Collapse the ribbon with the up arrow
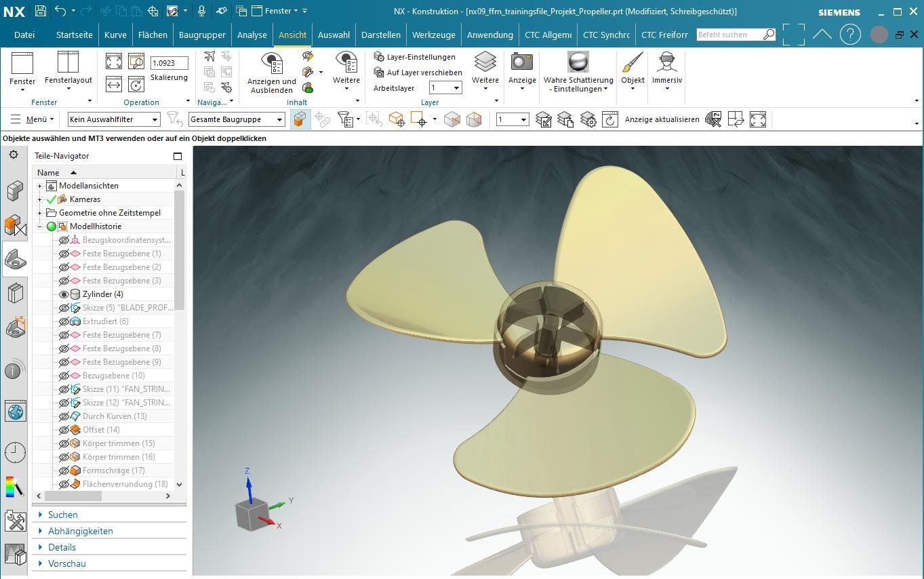The image size is (924, 579). pyautogui.click(x=822, y=35)
